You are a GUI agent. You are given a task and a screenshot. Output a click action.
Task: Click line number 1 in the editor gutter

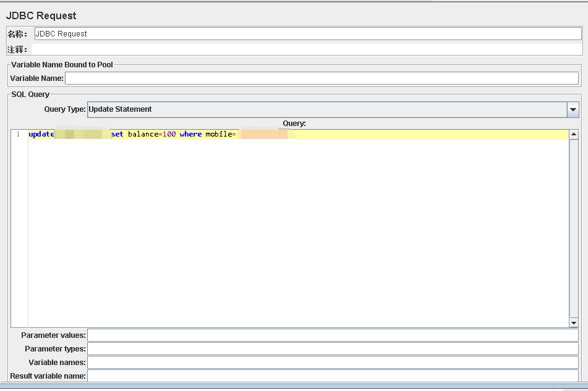(18, 135)
